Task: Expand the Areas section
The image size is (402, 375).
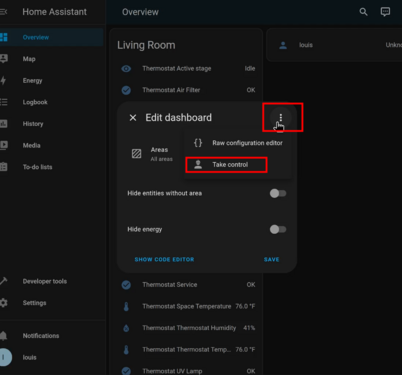Action: coord(153,154)
